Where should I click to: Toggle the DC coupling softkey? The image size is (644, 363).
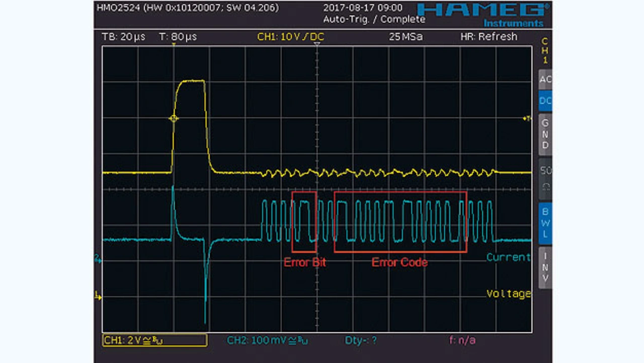545,101
